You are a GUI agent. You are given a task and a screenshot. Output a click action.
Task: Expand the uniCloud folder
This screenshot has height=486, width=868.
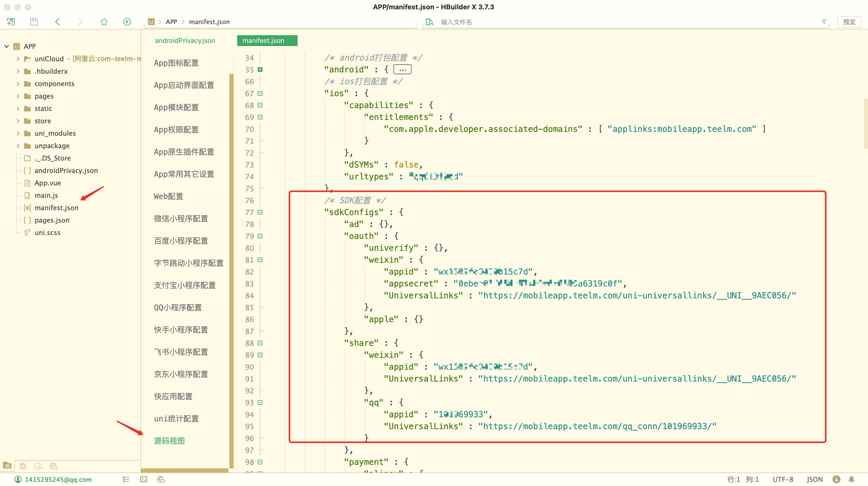(18, 59)
